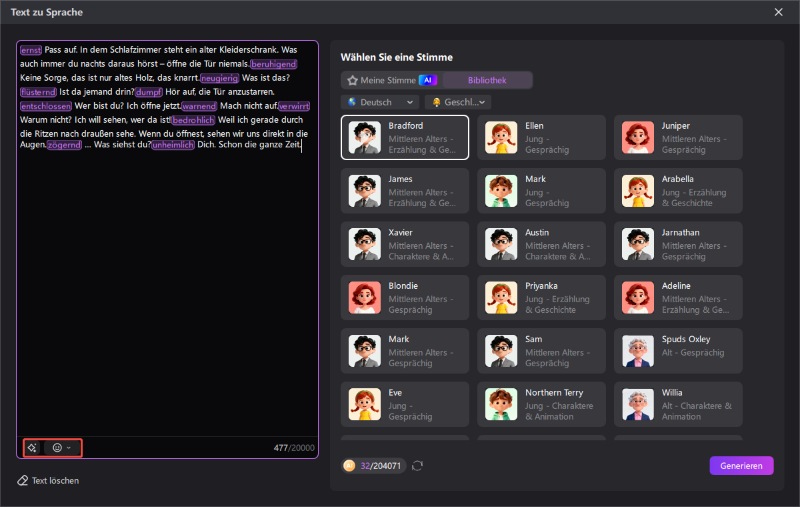Select the Jarnathan voice name
The width and height of the screenshot is (800, 507).
pyautogui.click(x=681, y=232)
